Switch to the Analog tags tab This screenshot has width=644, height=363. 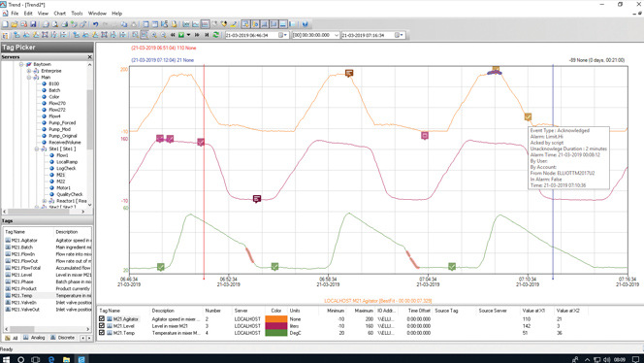[34, 338]
